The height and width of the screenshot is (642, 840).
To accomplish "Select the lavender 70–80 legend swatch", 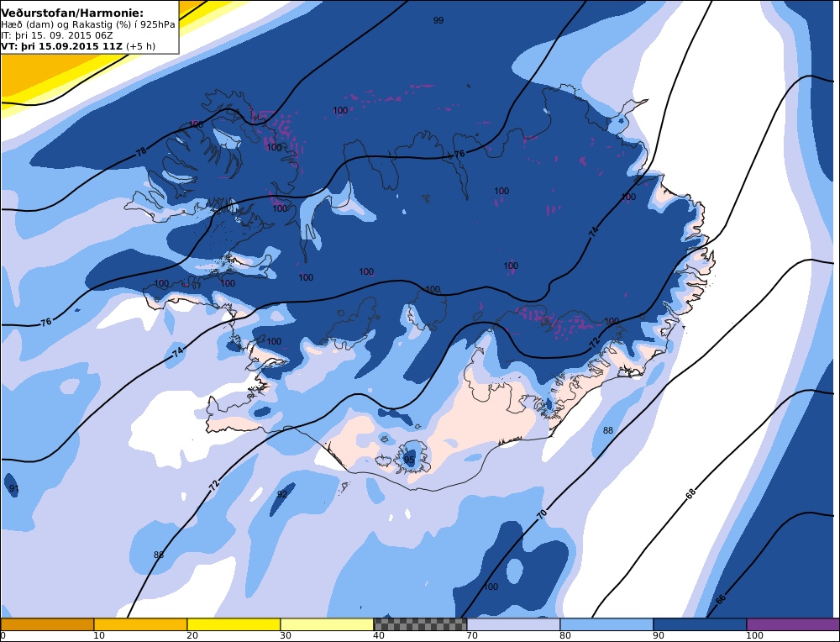I will coord(513,624).
